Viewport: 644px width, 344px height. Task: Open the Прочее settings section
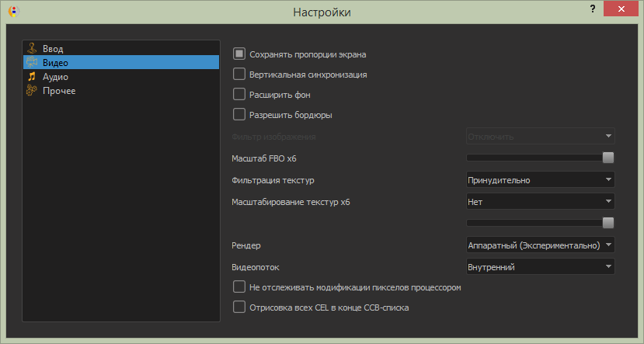[x=58, y=91]
